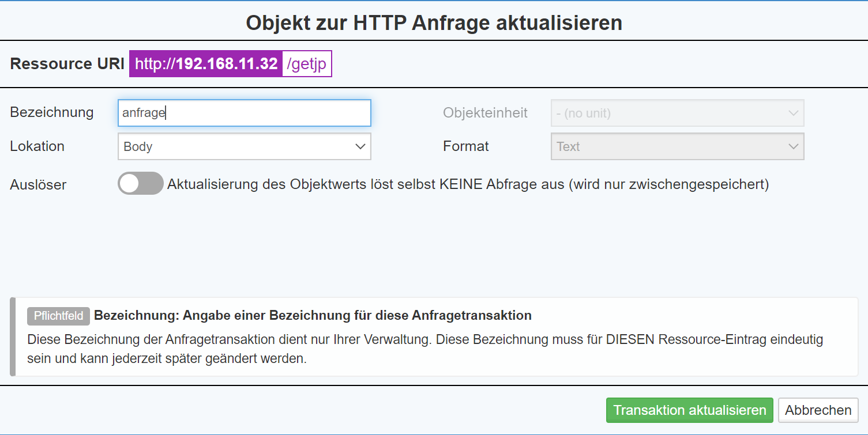This screenshot has height=435, width=868.
Task: Click the /getjp path badge
Action: point(307,63)
